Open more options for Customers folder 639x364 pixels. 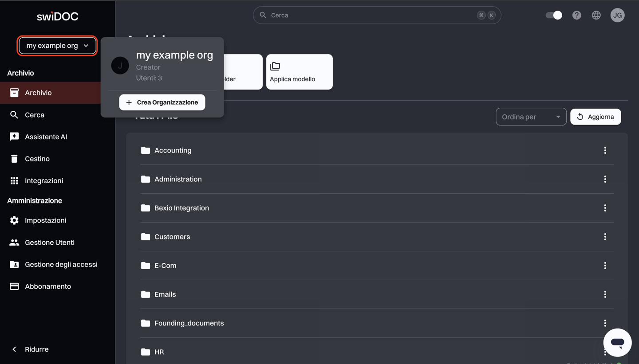point(605,237)
